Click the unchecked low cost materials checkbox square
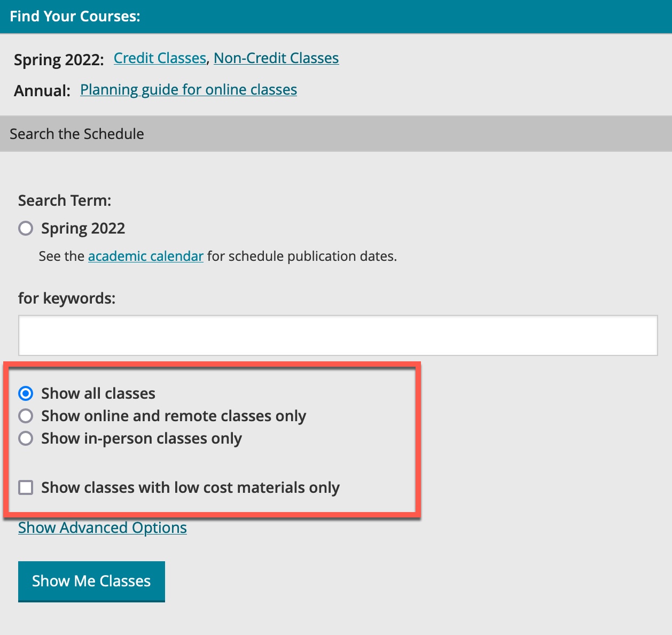This screenshot has height=635, width=672. click(25, 487)
